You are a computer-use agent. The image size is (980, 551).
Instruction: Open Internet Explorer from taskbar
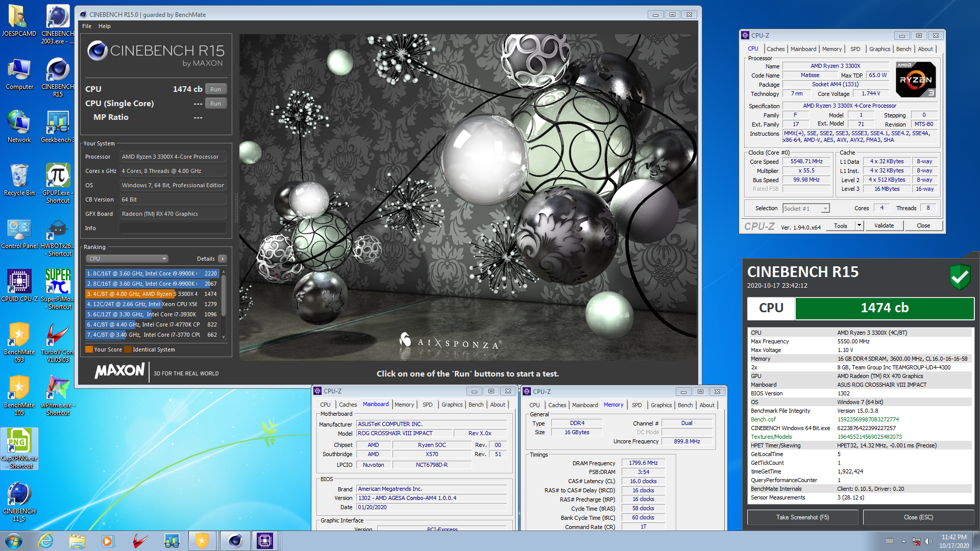45,541
